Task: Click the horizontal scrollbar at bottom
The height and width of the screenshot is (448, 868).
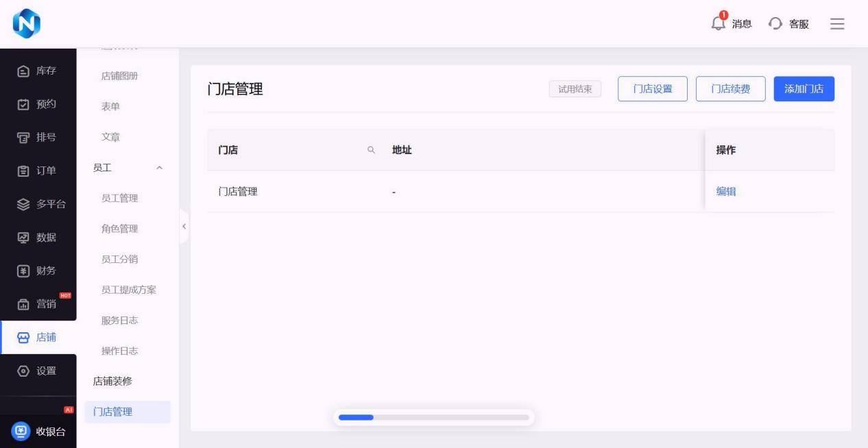Action: click(x=433, y=417)
